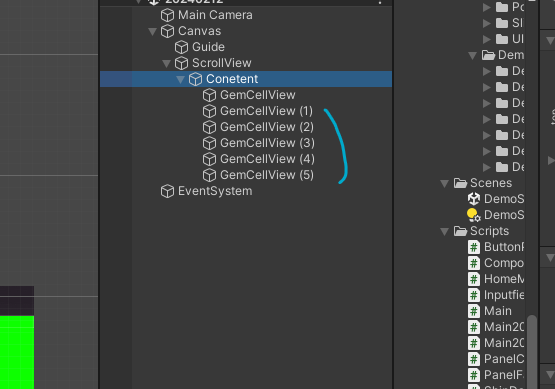The image size is (555, 389).
Task: Click the script icon for PanelC
Action: coord(474,359)
